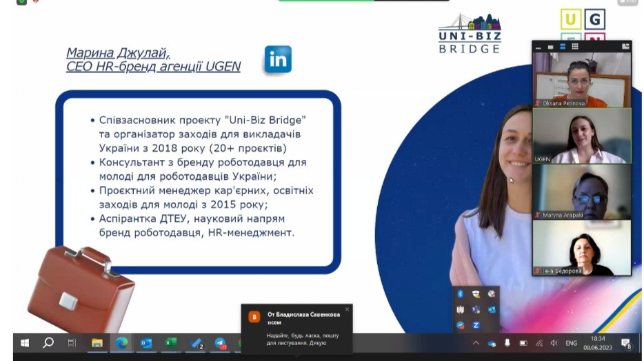Click the Марина Джулай name hyperlink
Screen dimensions: 644x361
point(119,52)
